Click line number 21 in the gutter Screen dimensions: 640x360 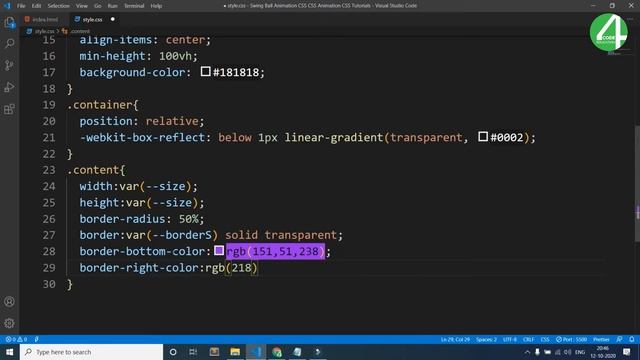pyautogui.click(x=49, y=138)
